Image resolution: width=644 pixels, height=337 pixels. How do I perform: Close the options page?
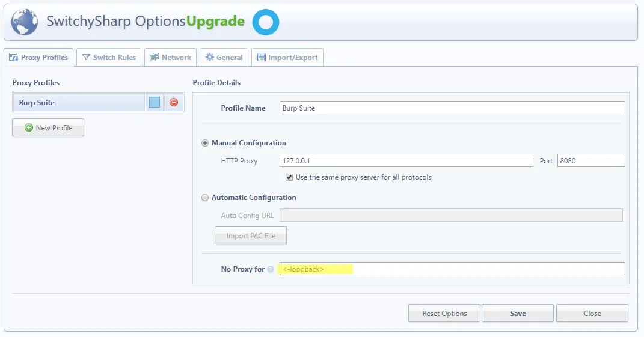pyautogui.click(x=592, y=313)
